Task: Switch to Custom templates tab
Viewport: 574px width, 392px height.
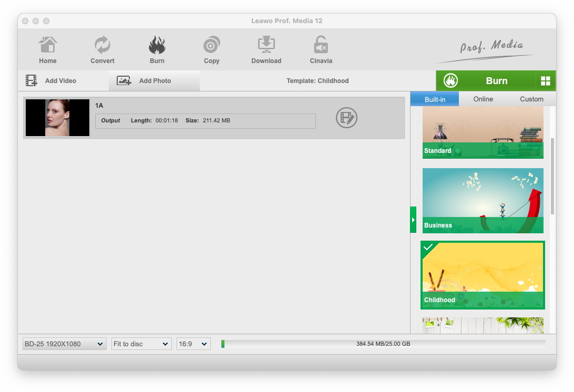Action: [x=531, y=99]
